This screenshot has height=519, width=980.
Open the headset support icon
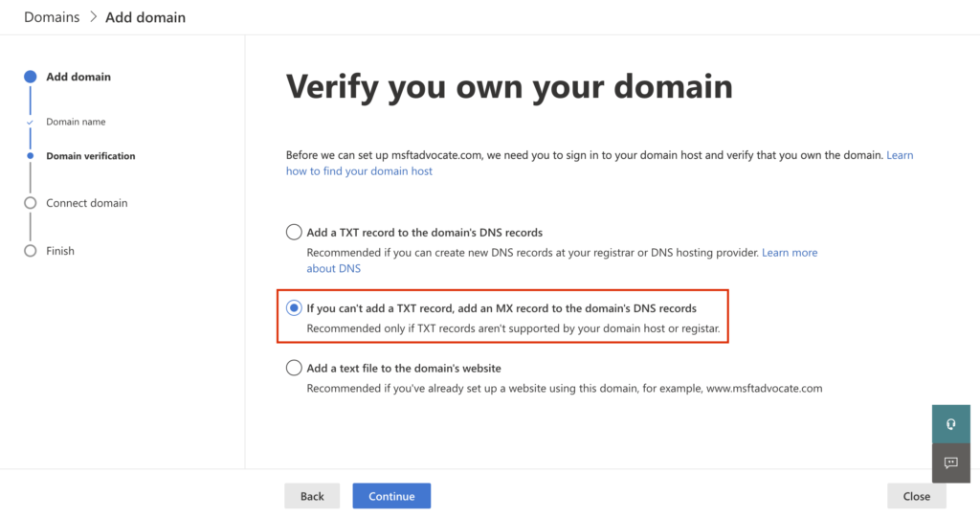pos(950,424)
